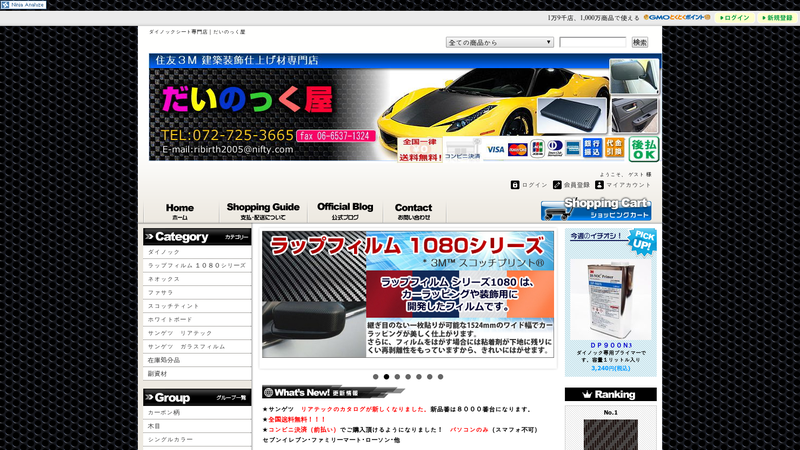Click the PICK UP! badge
The height and width of the screenshot is (450, 800).
642,241
